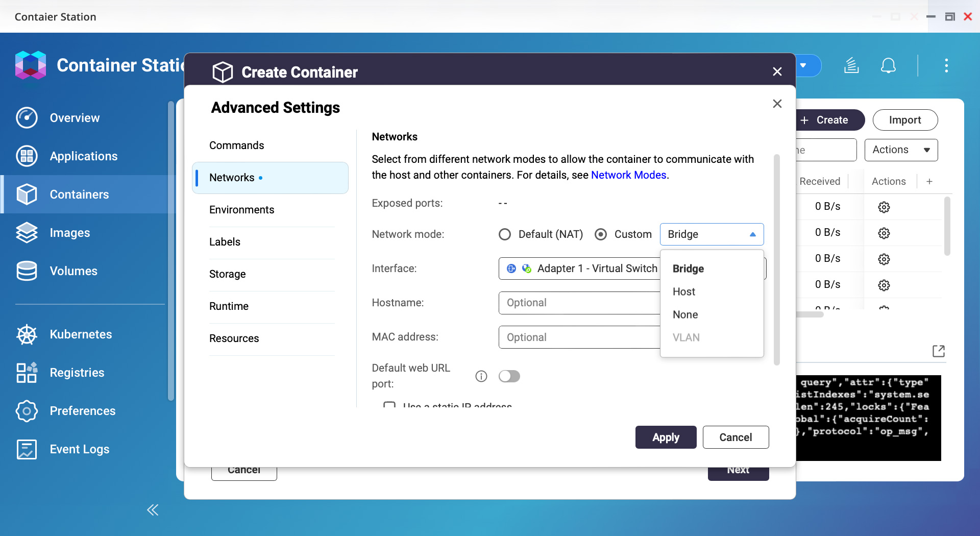Open the Registries icon in sidebar
The image size is (980, 536).
(27, 373)
